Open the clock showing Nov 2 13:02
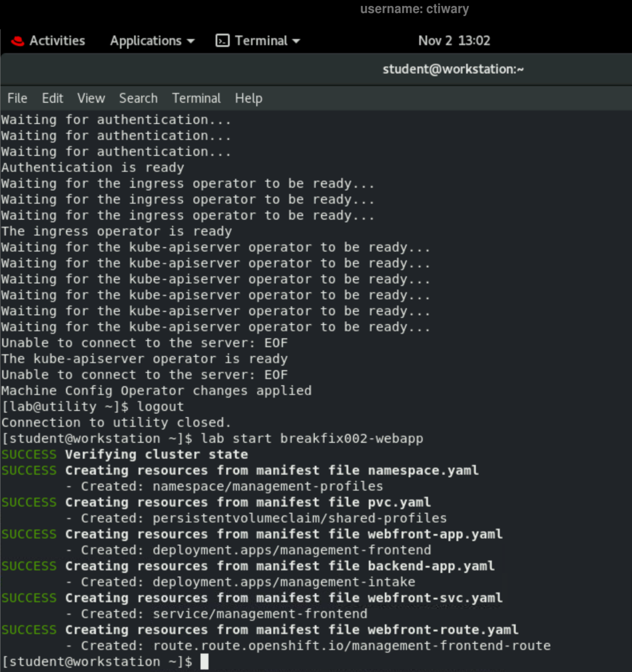This screenshot has height=672, width=632. (453, 40)
